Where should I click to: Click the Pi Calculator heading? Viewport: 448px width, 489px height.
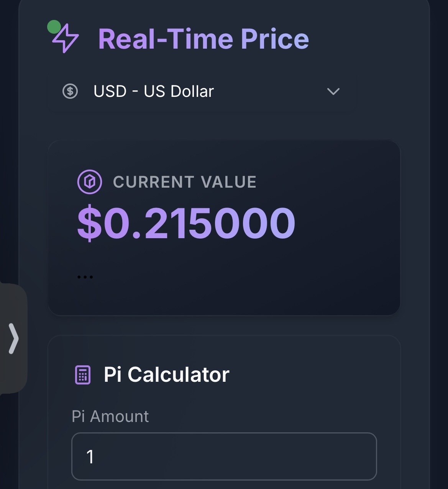[x=167, y=375]
